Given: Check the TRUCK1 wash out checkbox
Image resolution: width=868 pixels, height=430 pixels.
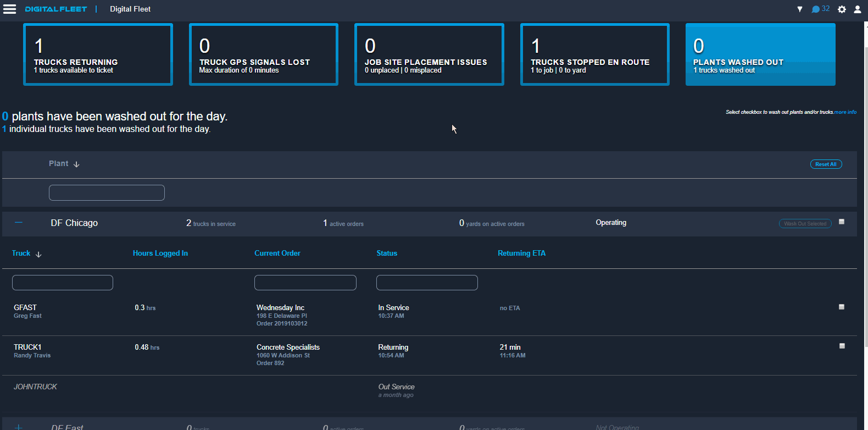Looking at the screenshot, I should (x=842, y=346).
